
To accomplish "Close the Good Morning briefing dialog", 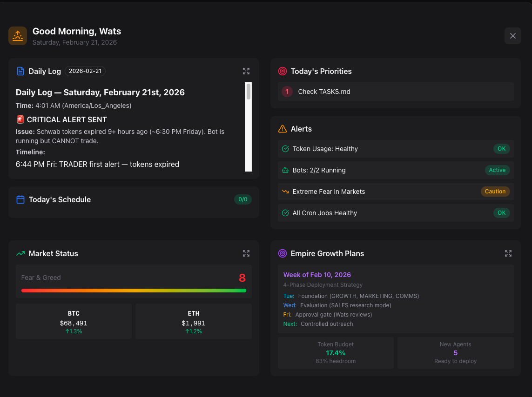I will click(x=512, y=36).
